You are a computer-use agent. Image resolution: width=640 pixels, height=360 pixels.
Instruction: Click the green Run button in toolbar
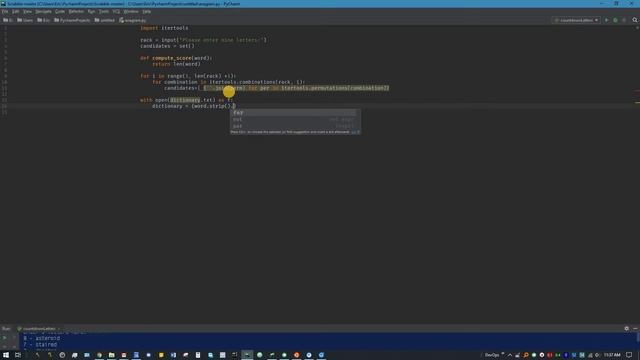tap(607, 20)
